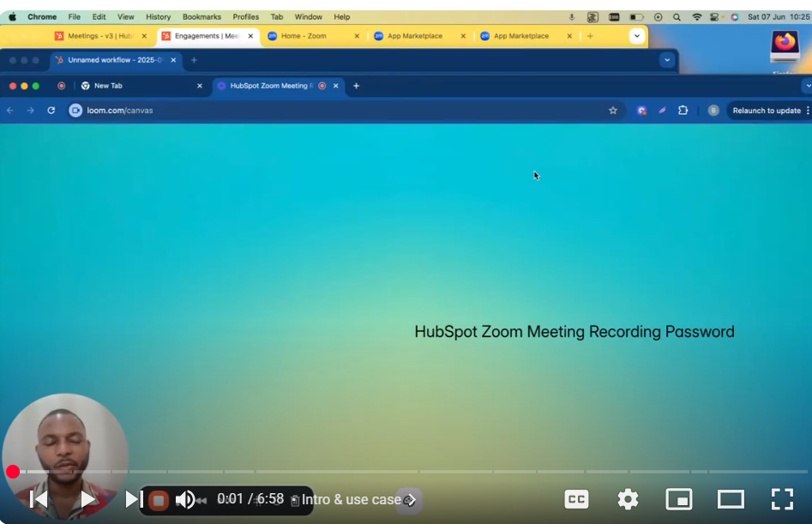Click Relaunch to update button

coord(767,111)
